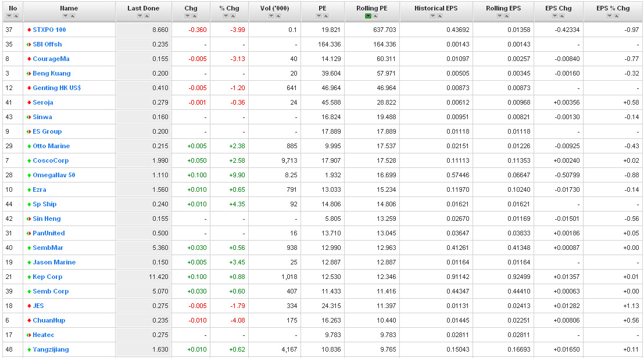Sort No column descending with down arrow
The height and width of the screenshot is (358, 644).
click(x=9, y=16)
